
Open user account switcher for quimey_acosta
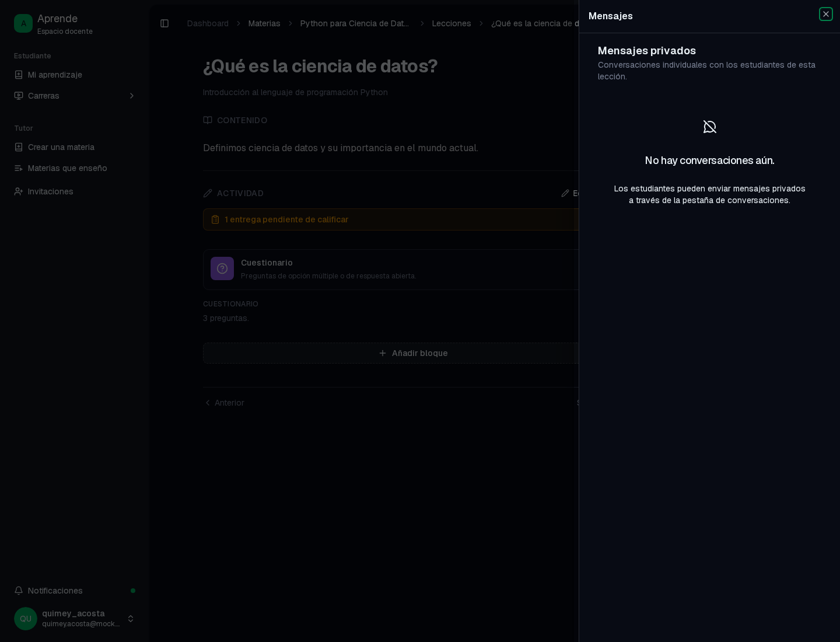(x=131, y=619)
